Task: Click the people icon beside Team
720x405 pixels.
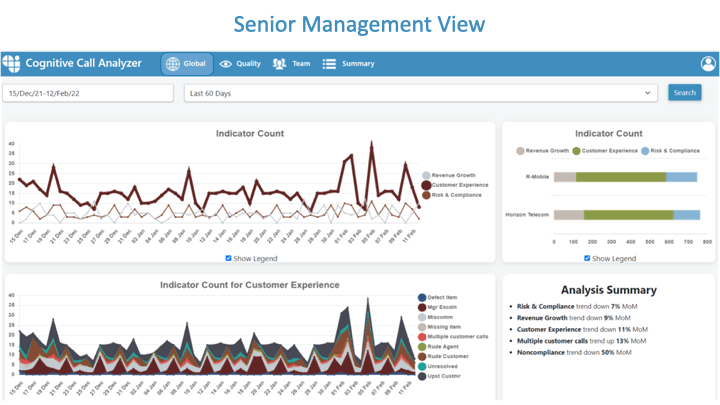Action: click(280, 64)
